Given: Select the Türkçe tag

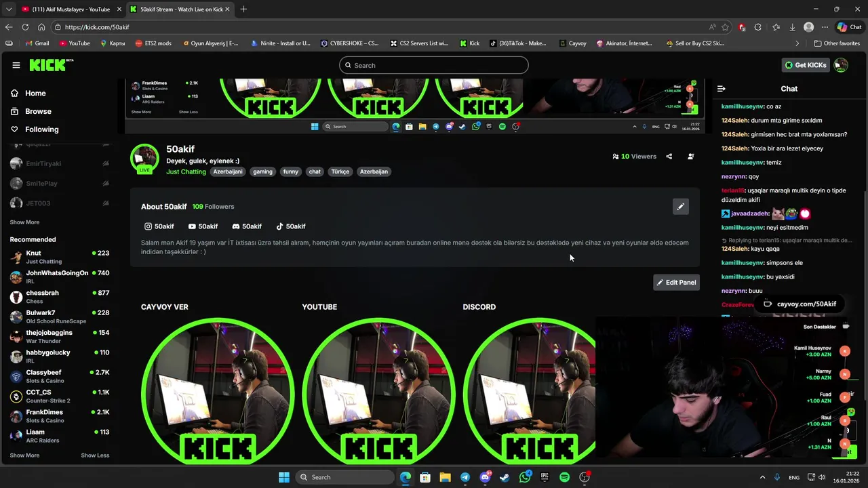Looking at the screenshot, I should pyautogui.click(x=340, y=171).
